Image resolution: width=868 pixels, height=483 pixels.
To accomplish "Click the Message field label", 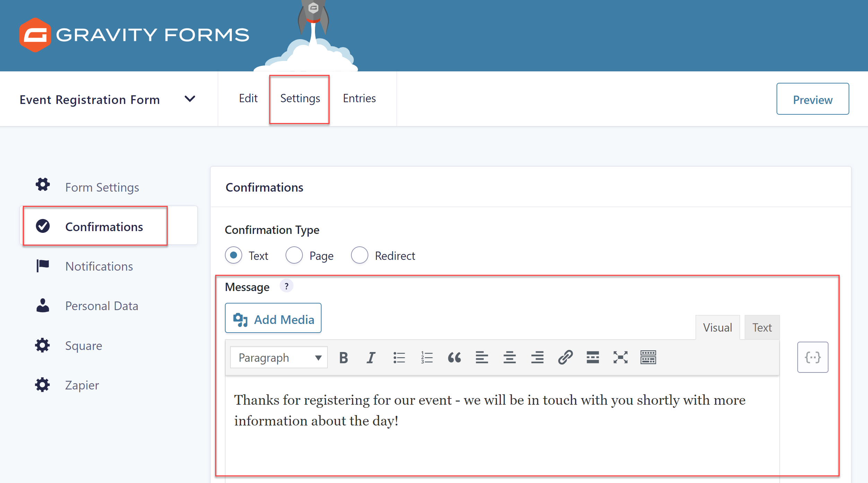I will tap(247, 287).
